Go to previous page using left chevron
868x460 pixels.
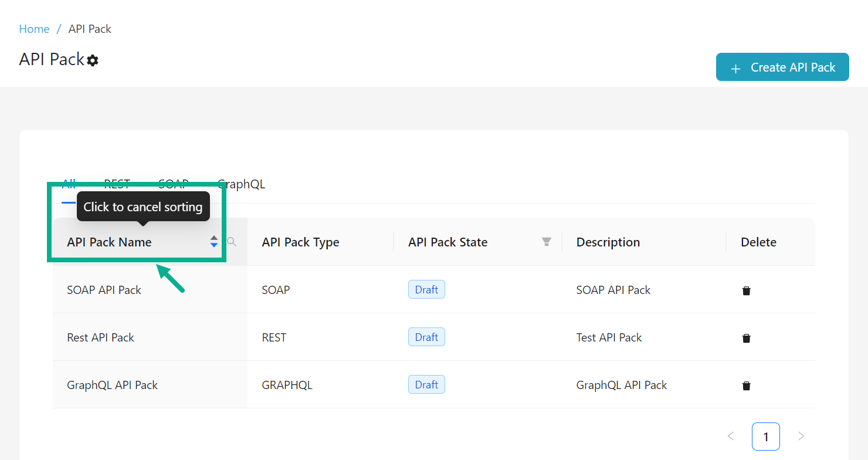[x=731, y=436]
